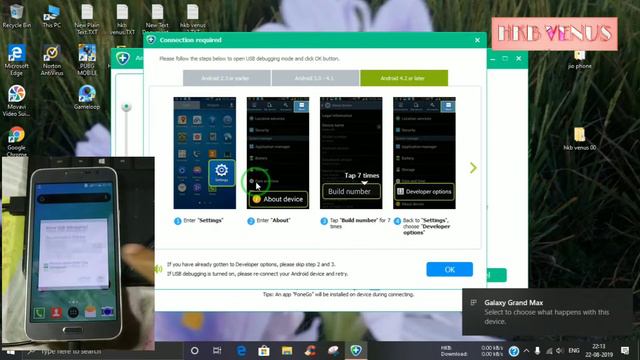
Task: View the Build number step screenshot
Action: tap(351, 153)
